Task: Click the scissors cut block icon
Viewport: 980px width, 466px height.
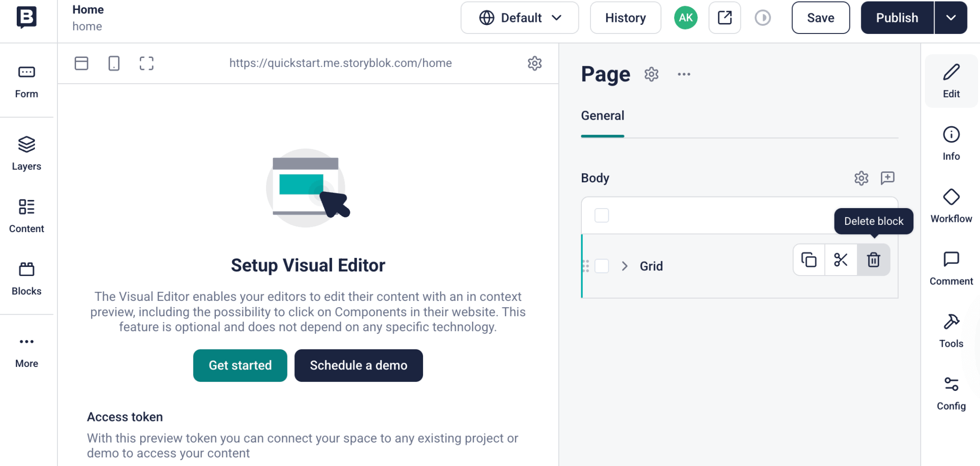Action: pos(841,260)
